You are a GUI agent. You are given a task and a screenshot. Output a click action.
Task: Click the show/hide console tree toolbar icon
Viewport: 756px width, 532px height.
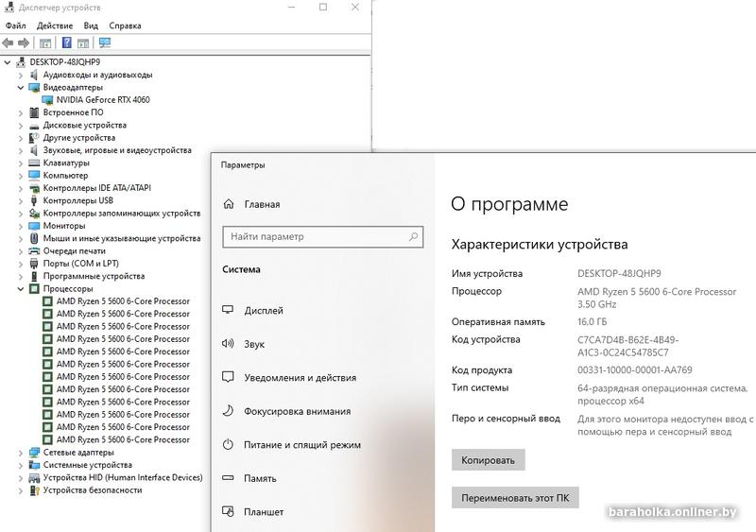pyautogui.click(x=45, y=43)
